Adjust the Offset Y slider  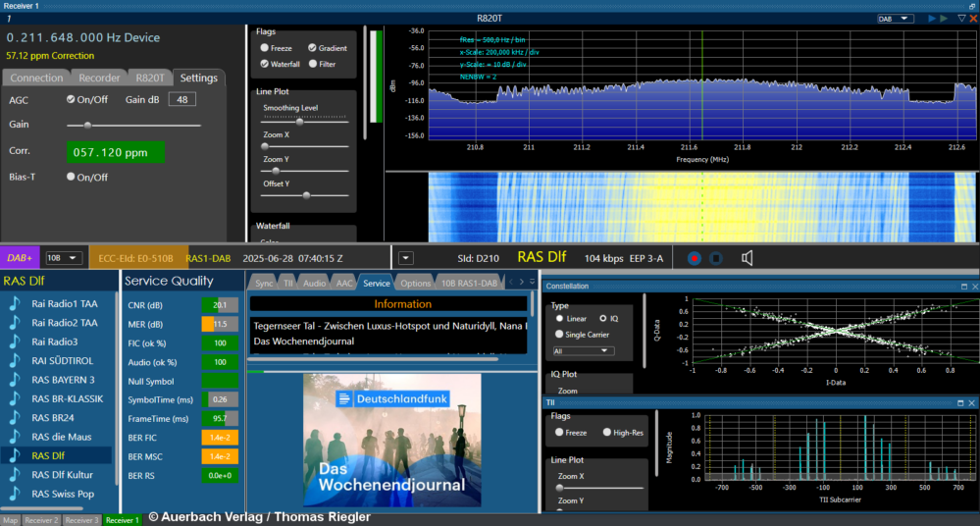[304, 195]
